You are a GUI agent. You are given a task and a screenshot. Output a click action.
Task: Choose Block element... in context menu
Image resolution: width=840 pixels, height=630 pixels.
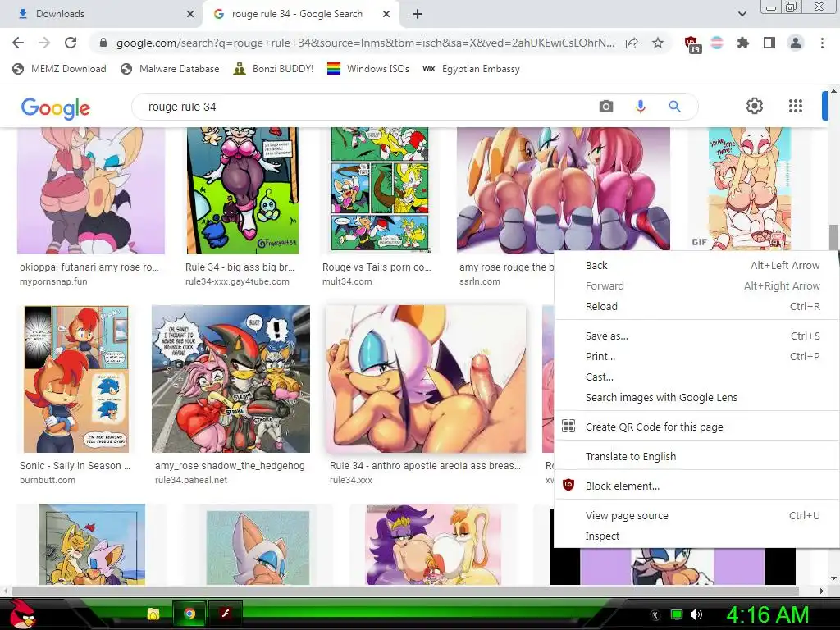tap(697, 486)
